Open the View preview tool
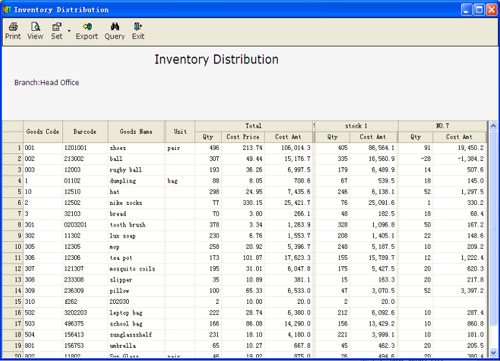The height and width of the screenshot is (361, 500). 35,31
